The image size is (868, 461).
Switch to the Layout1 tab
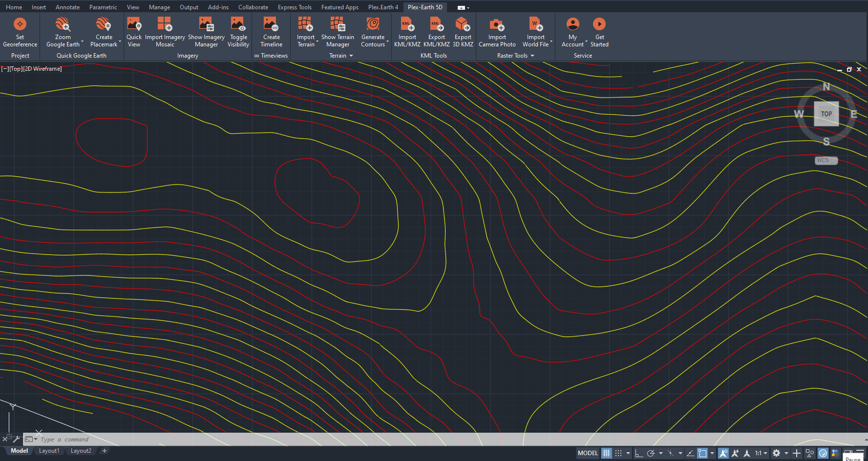[x=49, y=451]
